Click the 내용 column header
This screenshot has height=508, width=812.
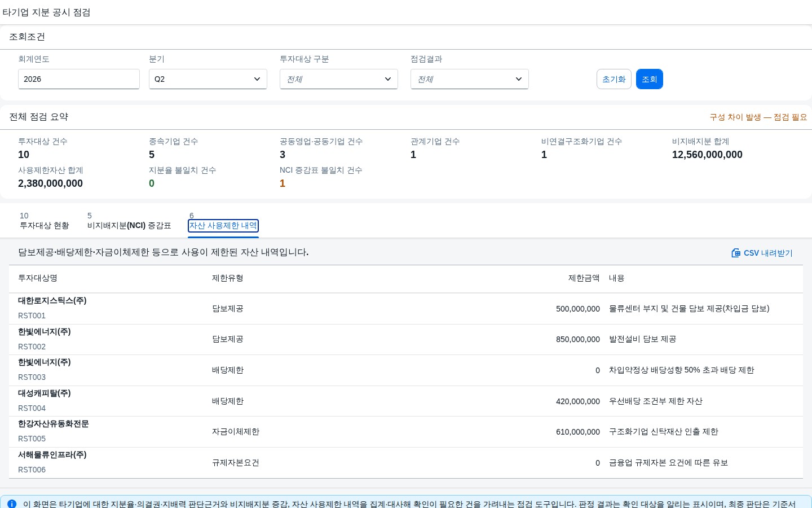point(617,278)
